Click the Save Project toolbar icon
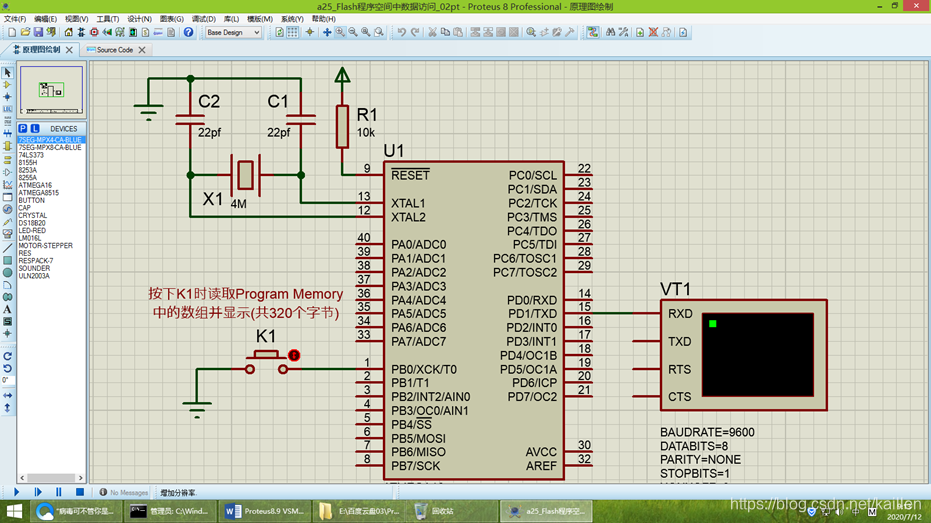Viewport: 931px width, 523px height. 38,32
